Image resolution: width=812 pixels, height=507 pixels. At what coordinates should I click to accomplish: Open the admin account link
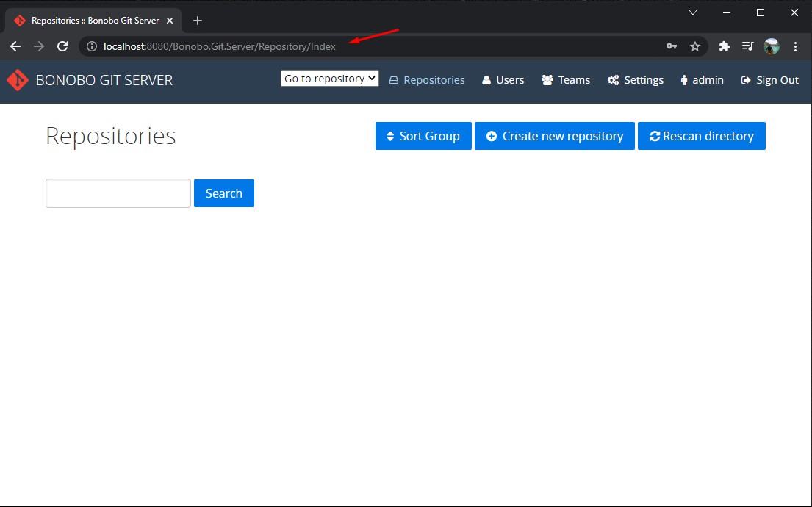click(702, 80)
